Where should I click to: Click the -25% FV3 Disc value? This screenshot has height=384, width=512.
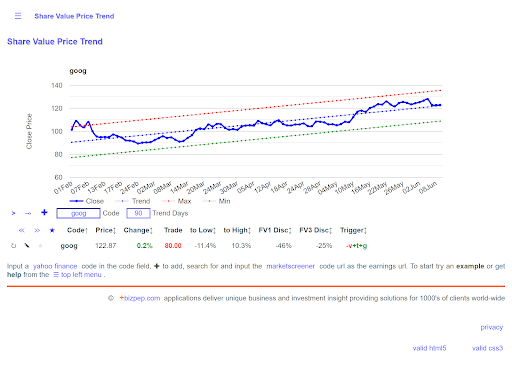[324, 246]
